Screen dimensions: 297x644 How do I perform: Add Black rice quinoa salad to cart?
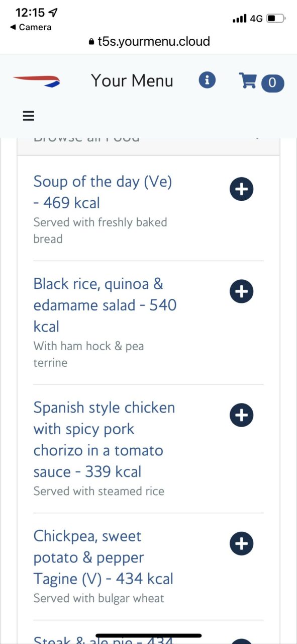tap(241, 292)
